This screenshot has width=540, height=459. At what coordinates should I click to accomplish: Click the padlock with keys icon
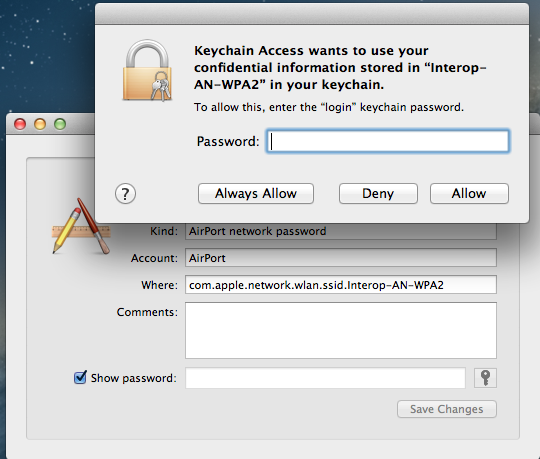[147, 71]
